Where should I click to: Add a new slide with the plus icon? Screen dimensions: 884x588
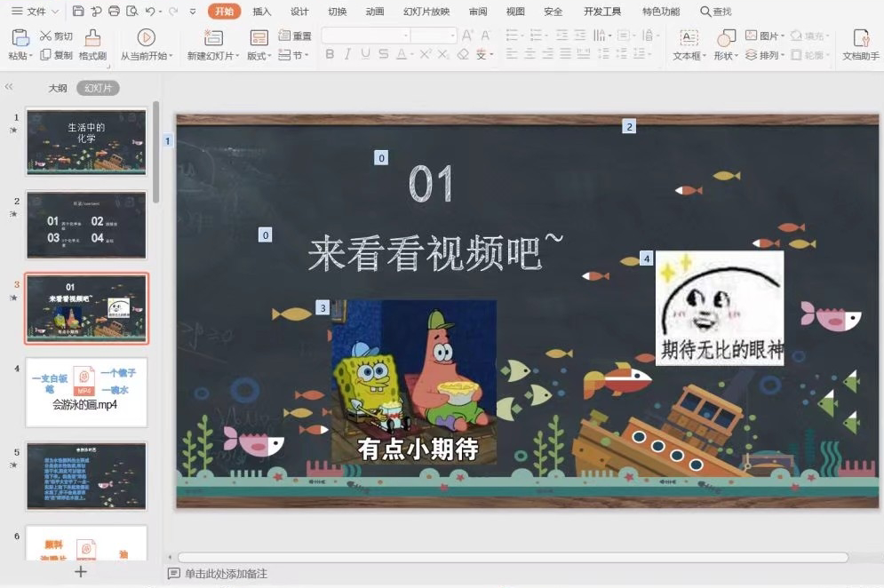click(x=81, y=572)
